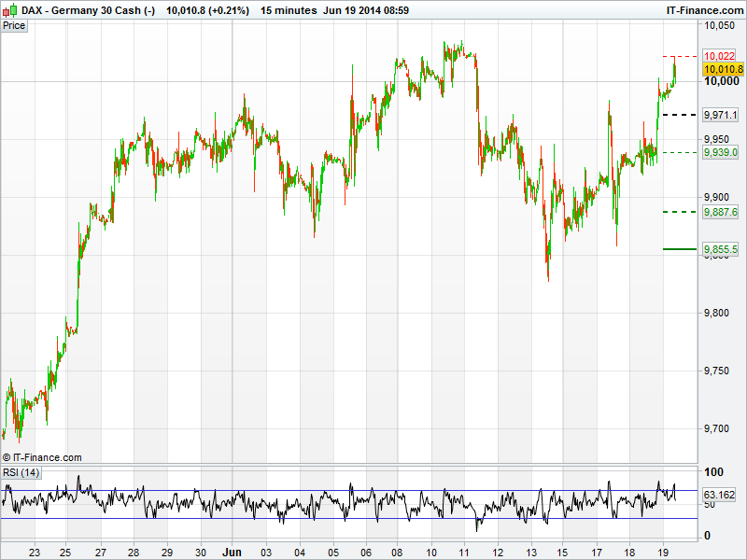
Task: Click the 9,700 price axis label
Action: click(719, 428)
